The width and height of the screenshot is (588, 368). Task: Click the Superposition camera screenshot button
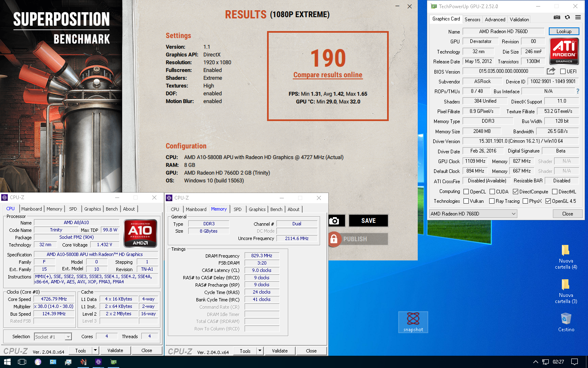(334, 221)
